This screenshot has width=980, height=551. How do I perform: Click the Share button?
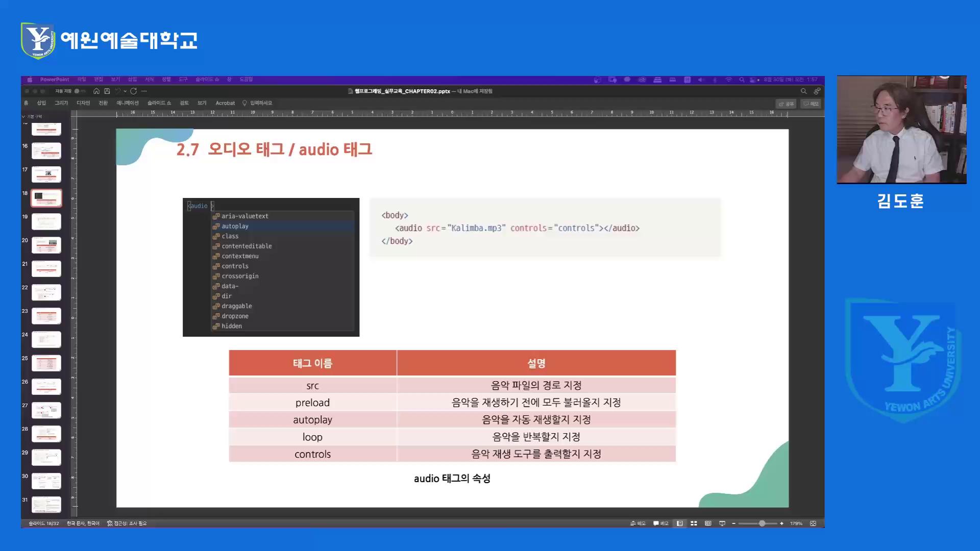786,104
